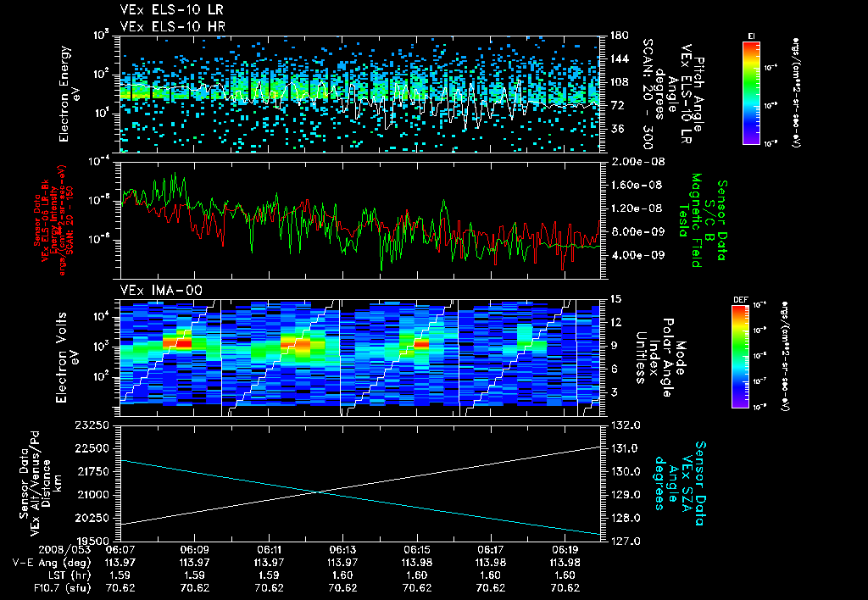Image resolution: width=868 pixels, height=600 pixels.
Task: Click the altitude tick "23250"
Action: coord(93,425)
